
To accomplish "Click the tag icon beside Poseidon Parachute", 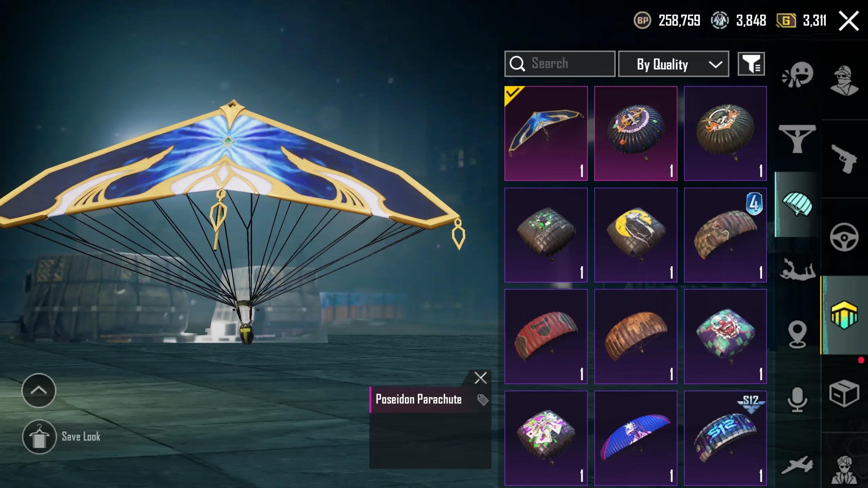I will (x=482, y=400).
